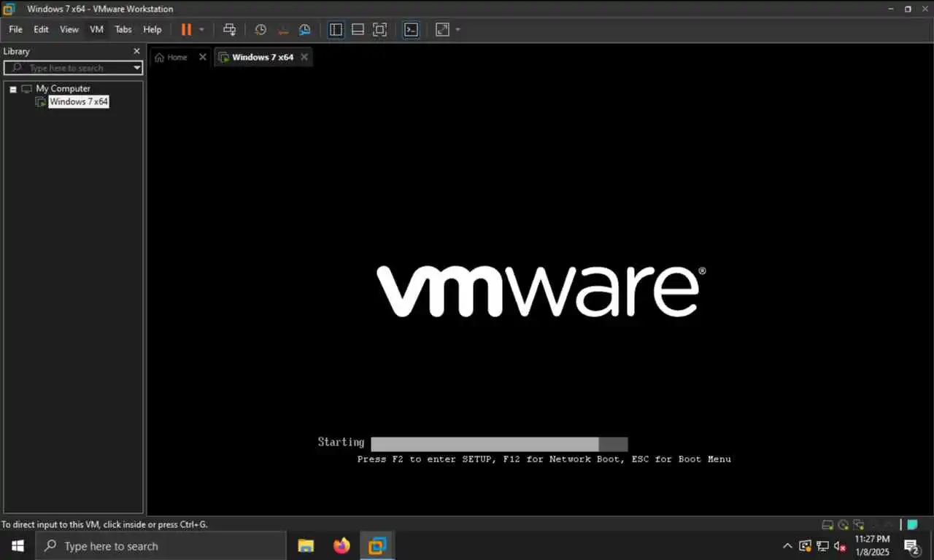
Task: Click the network tray icon
Action: click(822, 545)
